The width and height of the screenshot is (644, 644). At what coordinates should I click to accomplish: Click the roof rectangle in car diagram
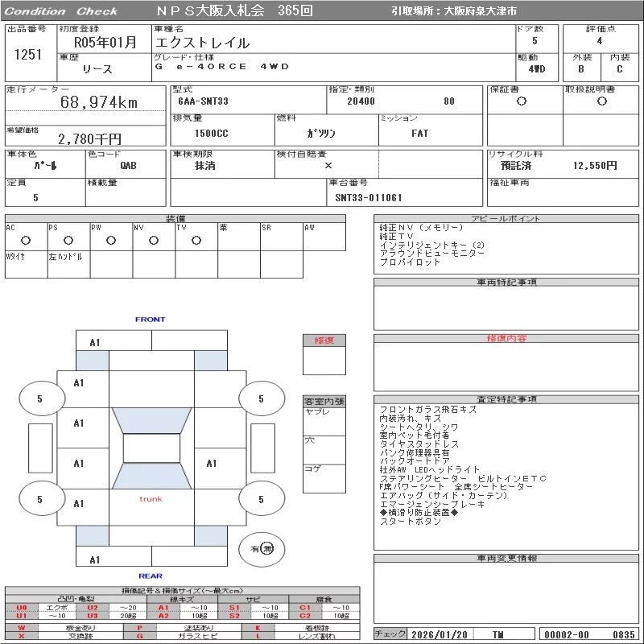tap(151, 448)
